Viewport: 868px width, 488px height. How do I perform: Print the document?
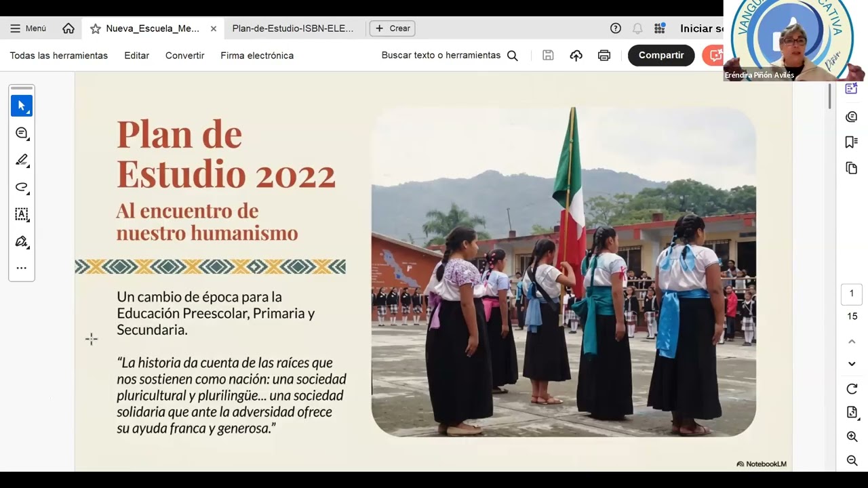[x=604, y=56]
